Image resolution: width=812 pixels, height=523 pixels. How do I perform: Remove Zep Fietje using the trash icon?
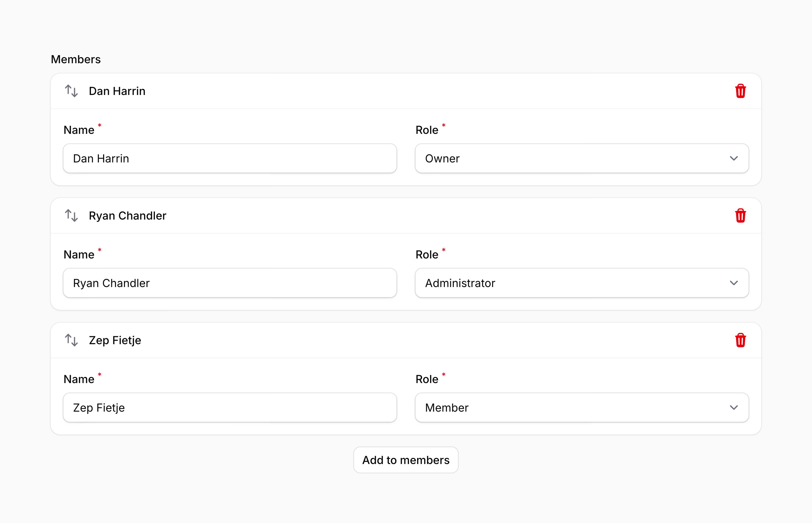coord(740,340)
